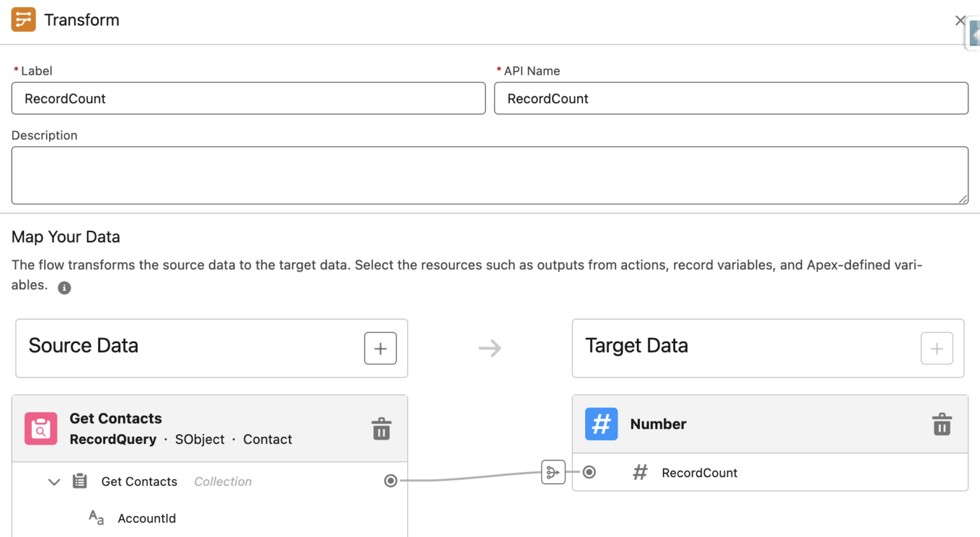Select the Get Contacts source connector node
This screenshot has height=537, width=980.
(390, 481)
